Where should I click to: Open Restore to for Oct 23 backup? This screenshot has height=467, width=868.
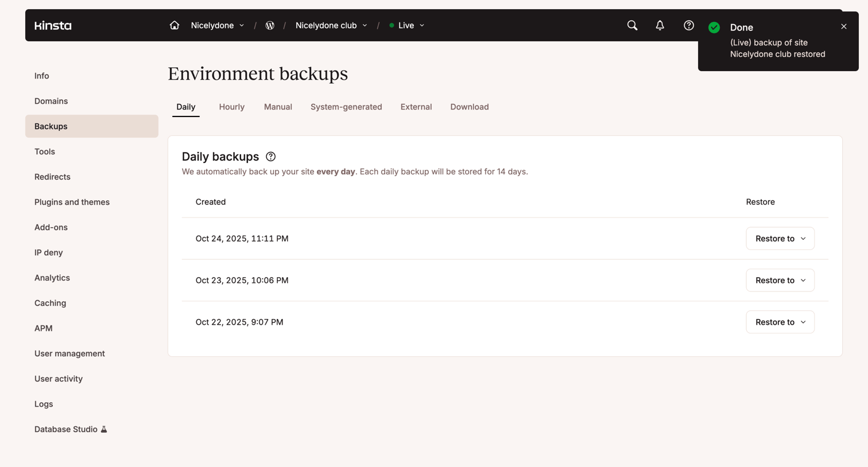click(780, 281)
